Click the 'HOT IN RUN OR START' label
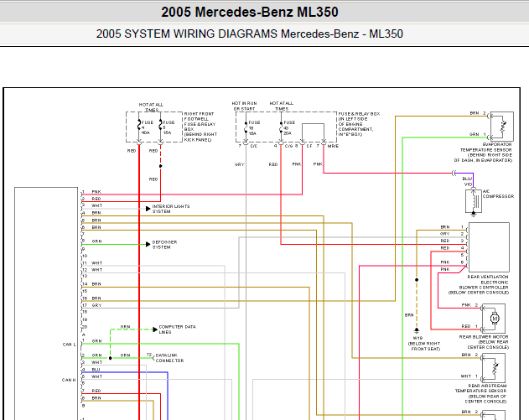 tap(244, 106)
